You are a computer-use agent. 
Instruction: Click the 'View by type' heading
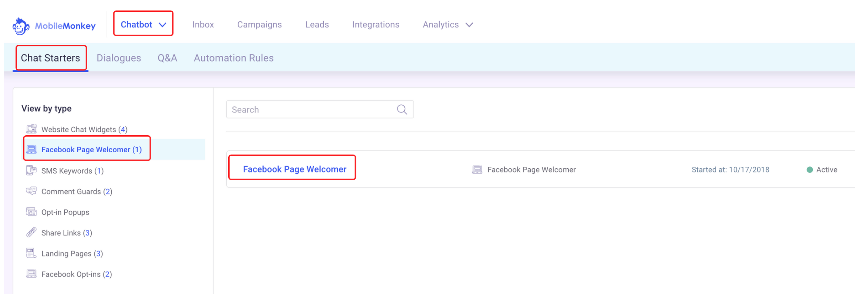pos(46,108)
